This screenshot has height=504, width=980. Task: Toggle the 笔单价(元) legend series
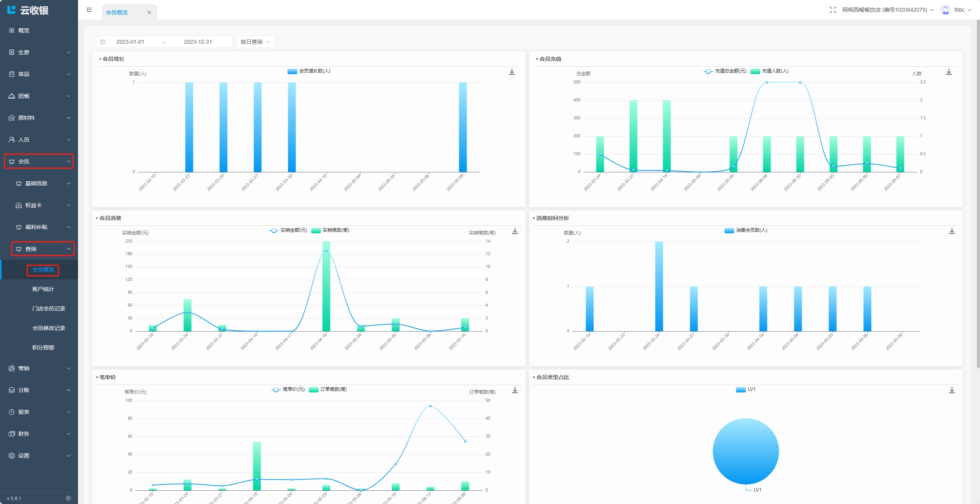coord(288,389)
